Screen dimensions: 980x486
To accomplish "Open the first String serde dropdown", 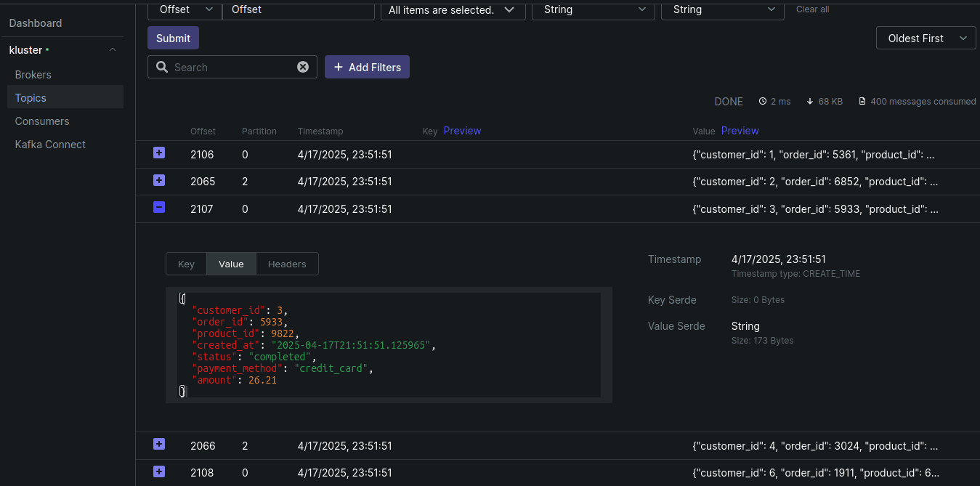I will coord(594,9).
